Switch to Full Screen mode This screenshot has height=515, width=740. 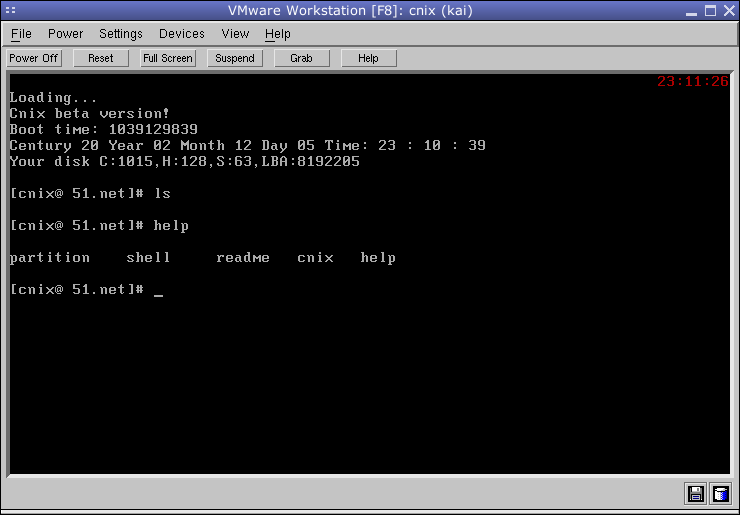click(168, 59)
